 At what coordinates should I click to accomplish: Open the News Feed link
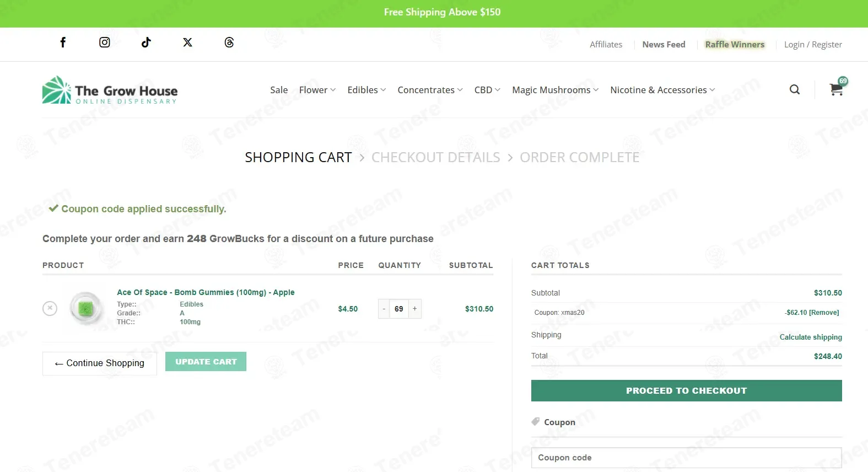(664, 45)
